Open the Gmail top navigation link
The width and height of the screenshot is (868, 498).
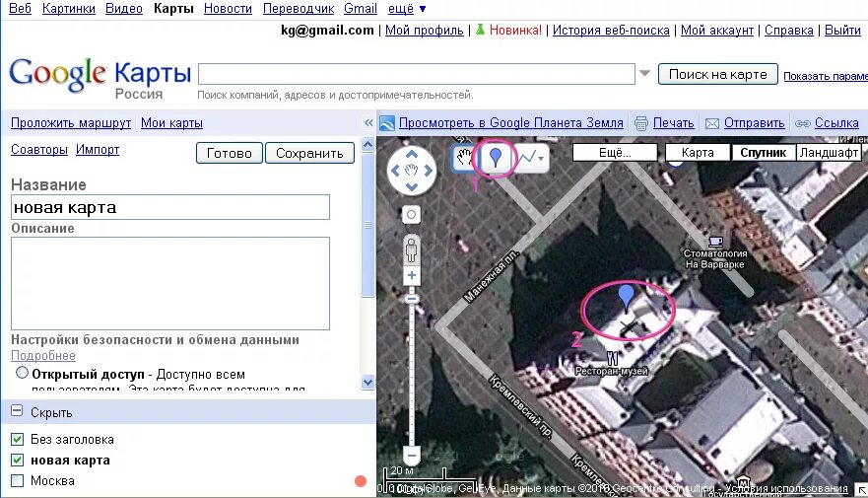click(x=361, y=8)
